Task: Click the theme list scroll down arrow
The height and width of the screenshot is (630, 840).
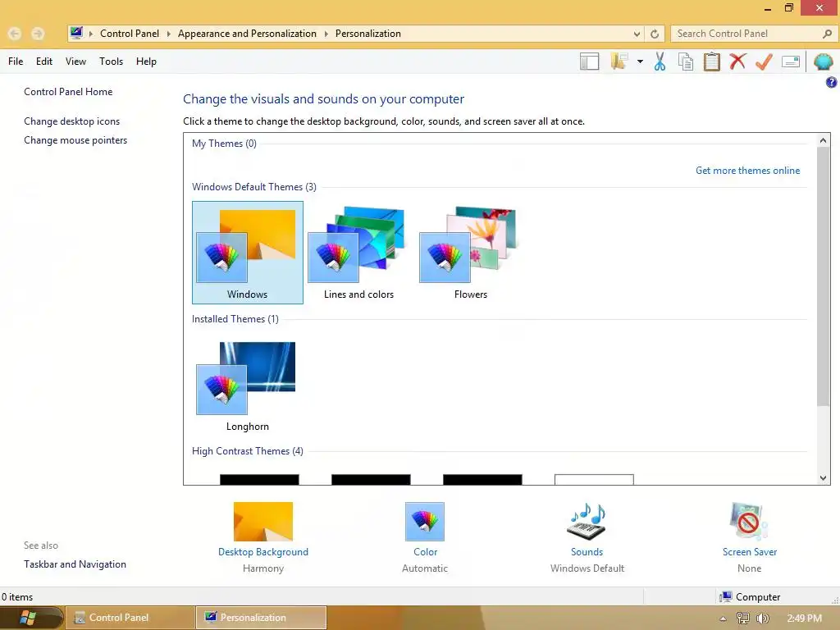Action: point(824,478)
